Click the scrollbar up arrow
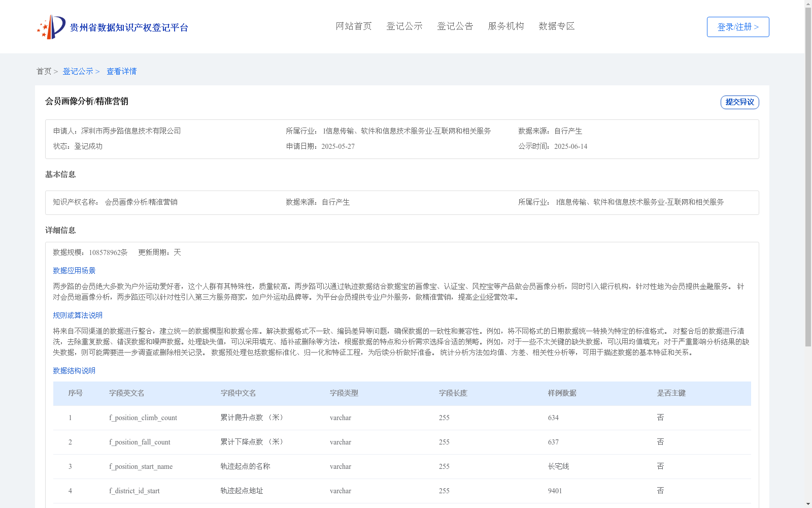 pos(808,4)
